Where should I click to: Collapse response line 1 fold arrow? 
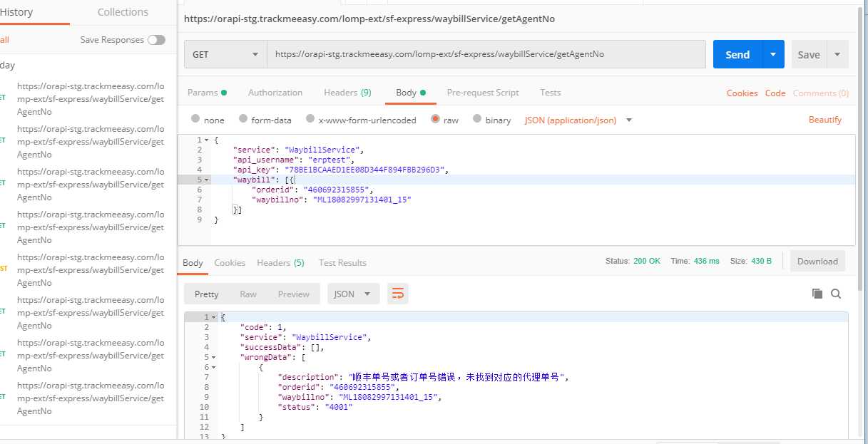214,317
